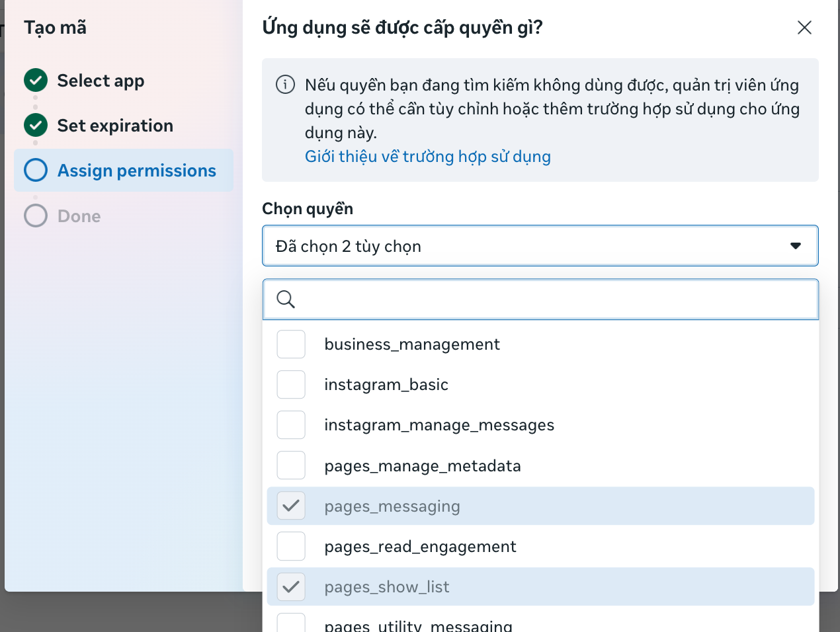
Task: Click the Select app step label
Action: (x=101, y=80)
